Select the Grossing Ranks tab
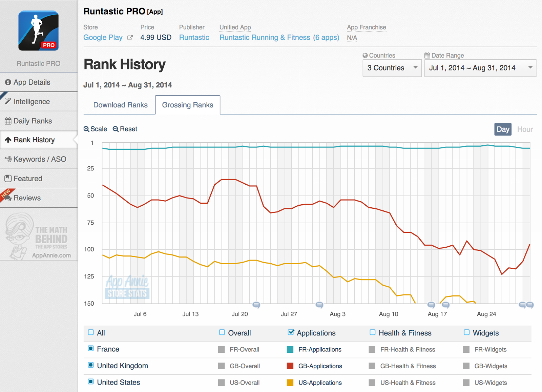Image resolution: width=542 pixels, height=392 pixels. 188,105
